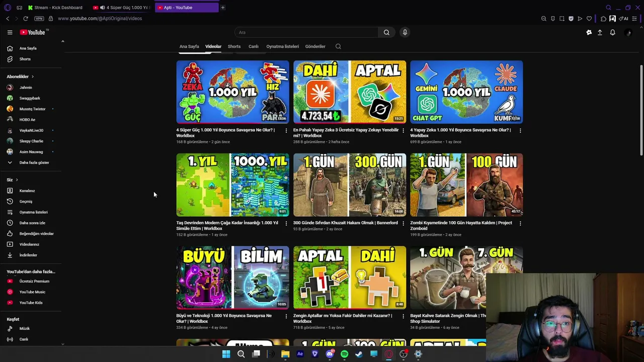
Task: Switch to the Shorts channel tab
Action: click(234, 46)
